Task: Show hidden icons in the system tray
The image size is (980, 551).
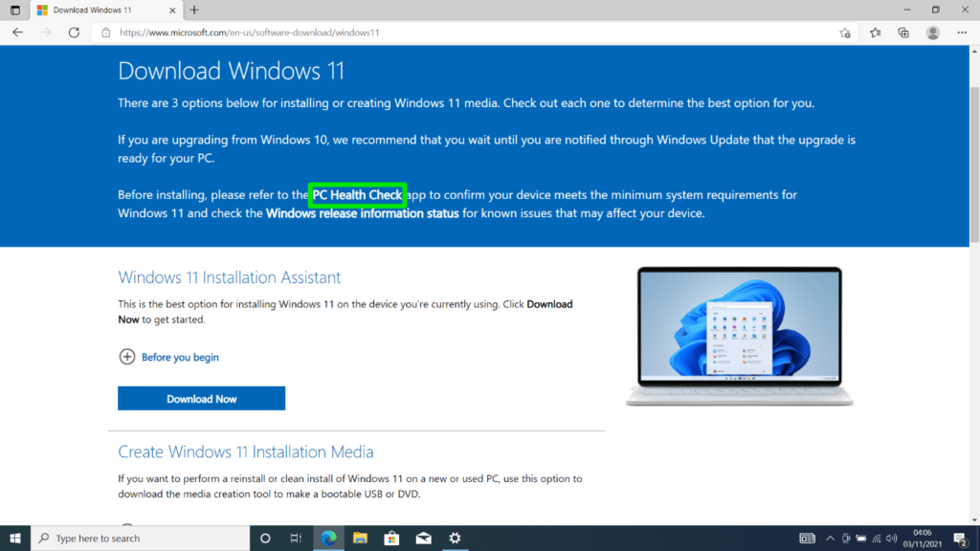Action: (x=830, y=538)
